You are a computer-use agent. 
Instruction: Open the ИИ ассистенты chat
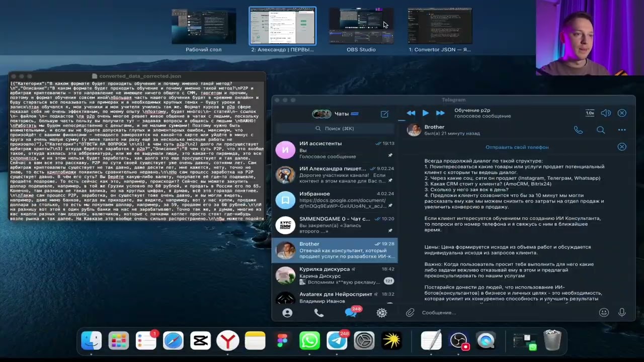[x=335, y=150]
